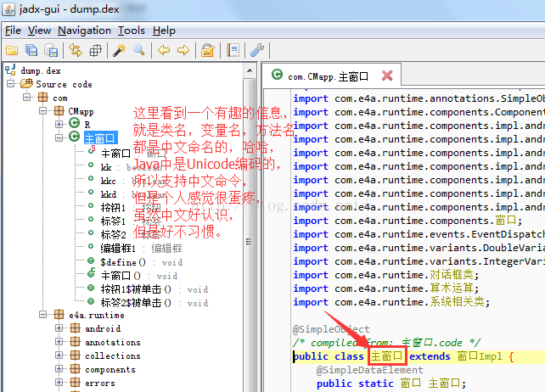
Task: Collapse the CMapp package node
Action: [x=42, y=111]
